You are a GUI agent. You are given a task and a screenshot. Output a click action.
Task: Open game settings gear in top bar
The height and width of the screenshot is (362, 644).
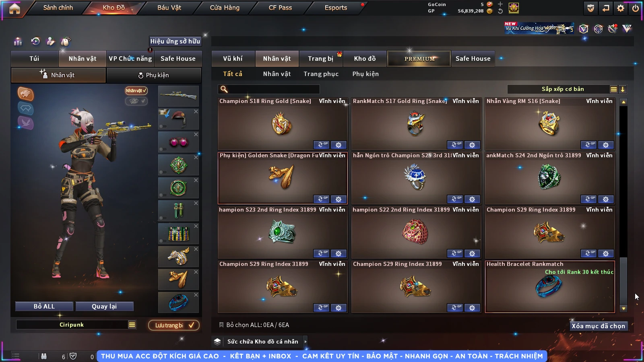[621, 8]
